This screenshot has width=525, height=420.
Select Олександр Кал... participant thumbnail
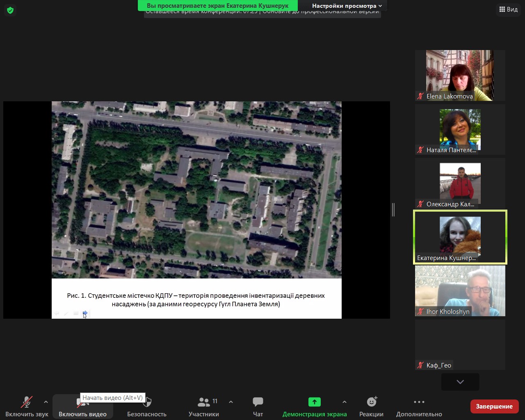[460, 183]
